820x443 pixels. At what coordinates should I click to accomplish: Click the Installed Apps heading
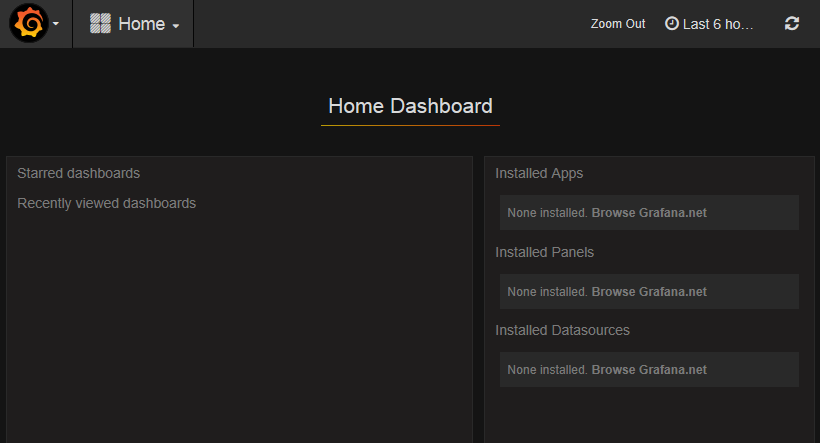539,173
